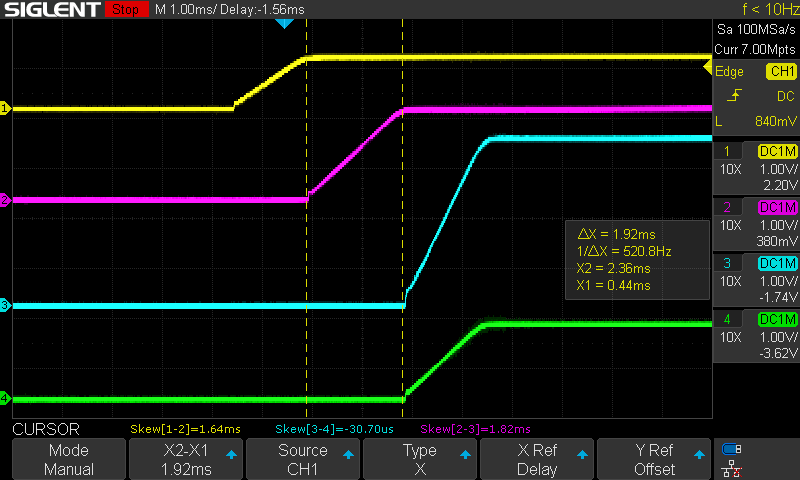Image resolution: width=800 pixels, height=480 pixels.
Task: Toggle the channel 1 DC1M badge
Action: coord(777,151)
